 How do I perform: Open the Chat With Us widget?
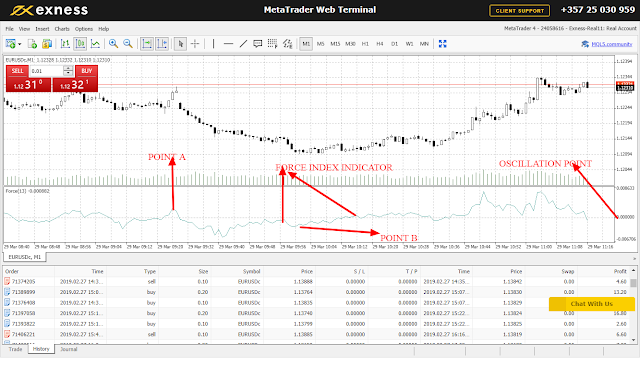pos(591,304)
